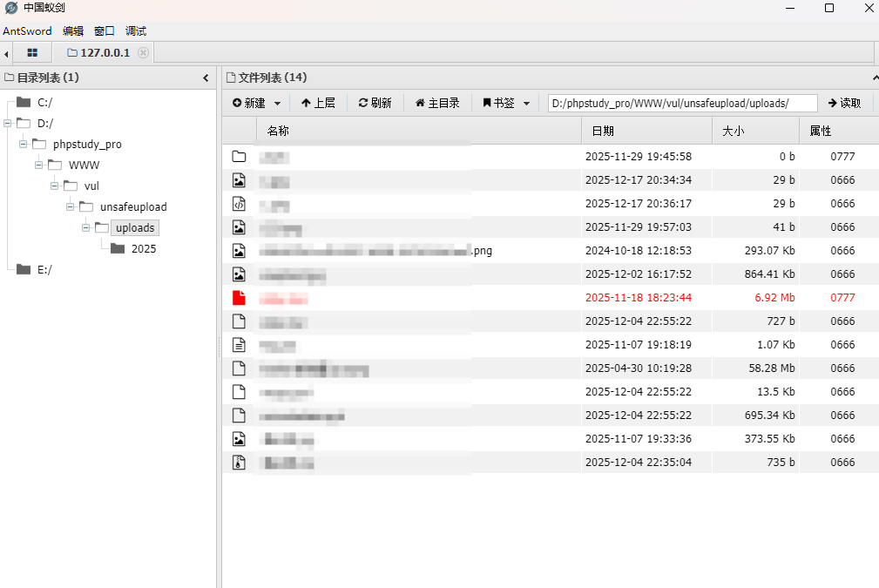Click the left tab scroll arrow
The width and height of the screenshot is (879, 588).
(6, 54)
